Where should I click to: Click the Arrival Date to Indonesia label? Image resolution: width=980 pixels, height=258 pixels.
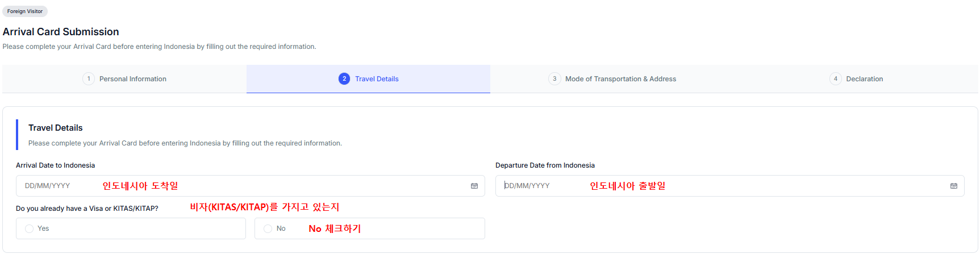56,165
